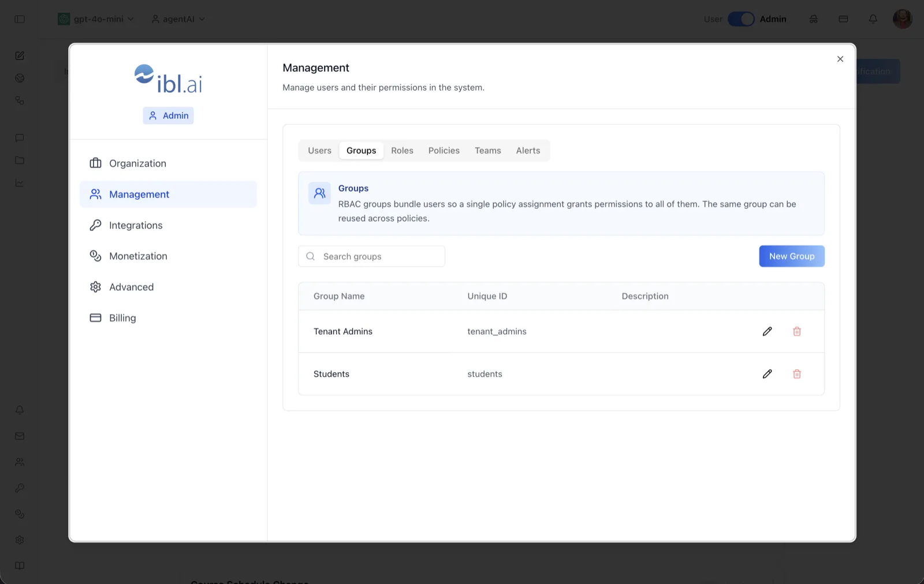Click the new chat compose icon in the left sidebar
Screen dimensions: 924x584
20,56
